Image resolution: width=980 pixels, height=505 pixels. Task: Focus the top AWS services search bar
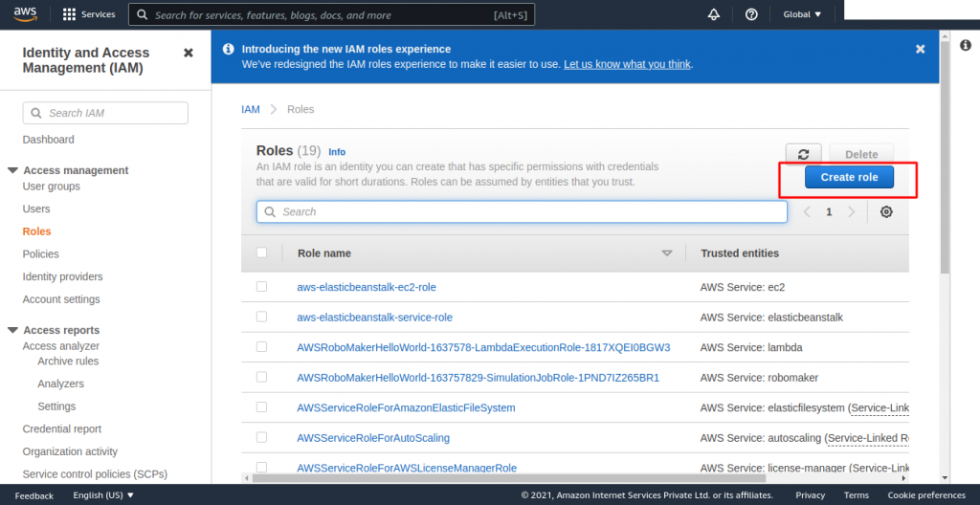(x=331, y=14)
